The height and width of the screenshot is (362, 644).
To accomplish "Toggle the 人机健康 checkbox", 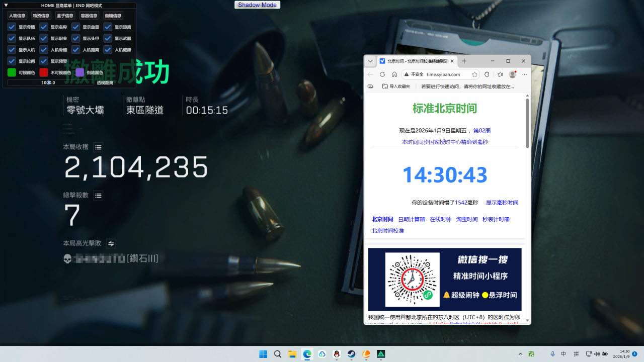I will tap(108, 50).
